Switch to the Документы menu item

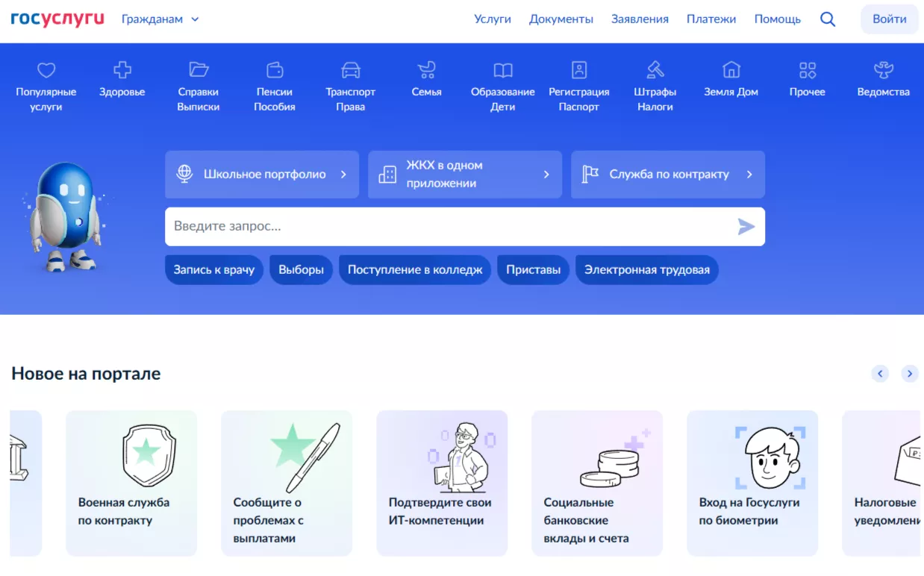tap(561, 19)
